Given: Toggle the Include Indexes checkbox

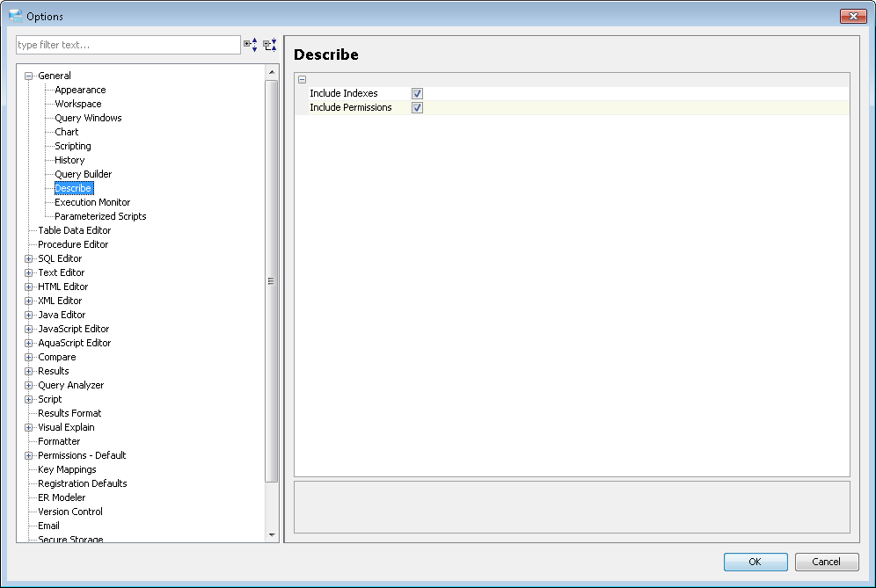Looking at the screenshot, I should pos(417,93).
